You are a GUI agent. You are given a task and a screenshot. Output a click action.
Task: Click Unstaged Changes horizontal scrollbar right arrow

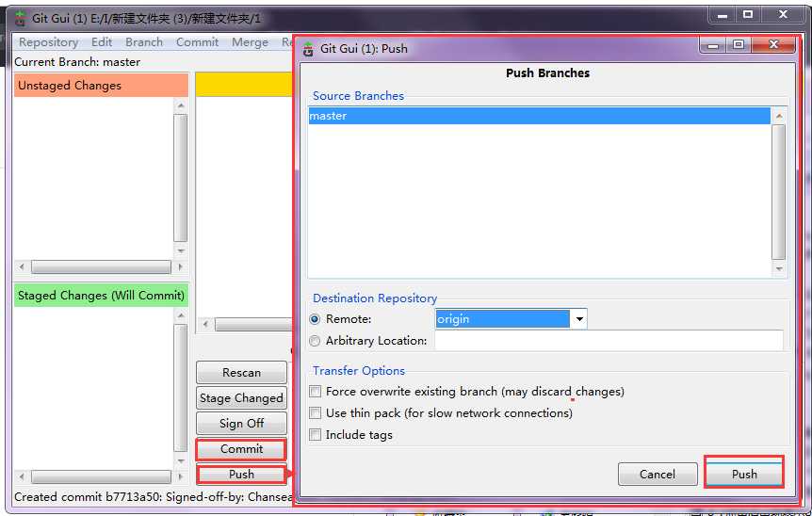[x=180, y=267]
